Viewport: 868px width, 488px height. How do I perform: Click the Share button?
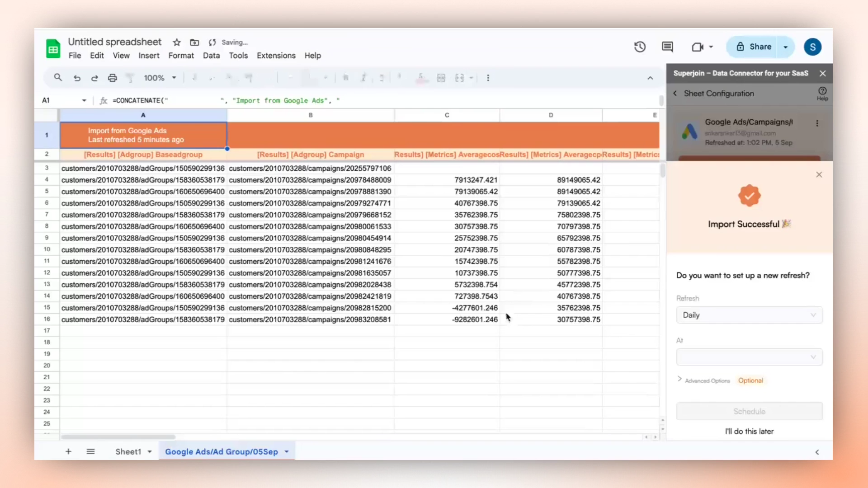[x=754, y=47]
